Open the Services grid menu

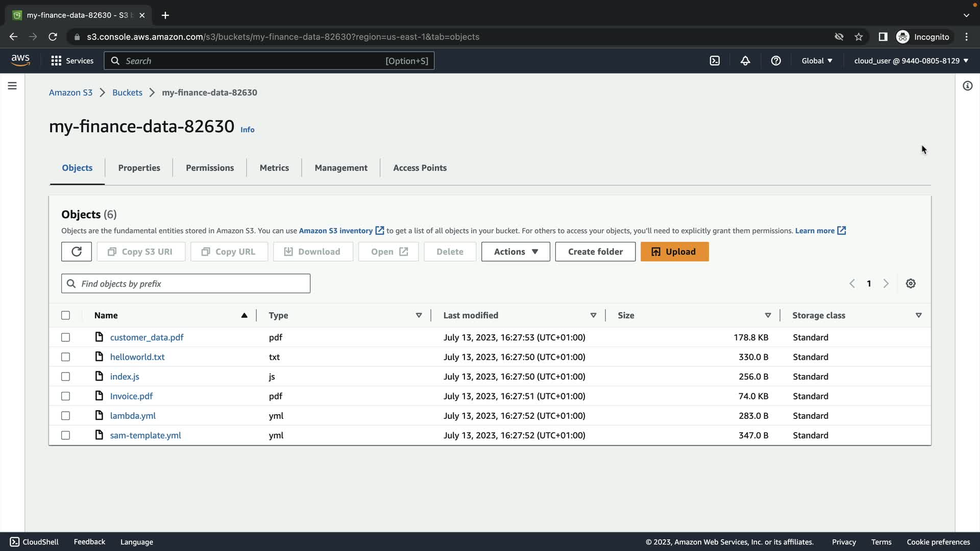(72, 61)
